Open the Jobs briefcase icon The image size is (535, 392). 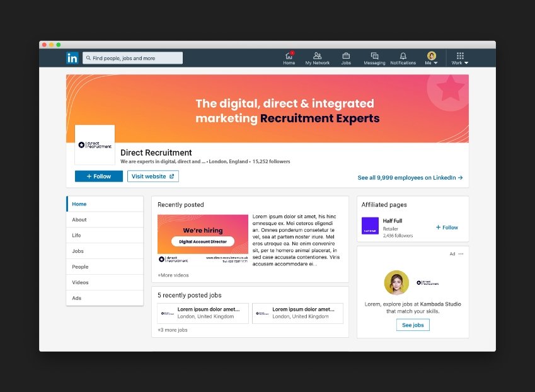pos(346,58)
